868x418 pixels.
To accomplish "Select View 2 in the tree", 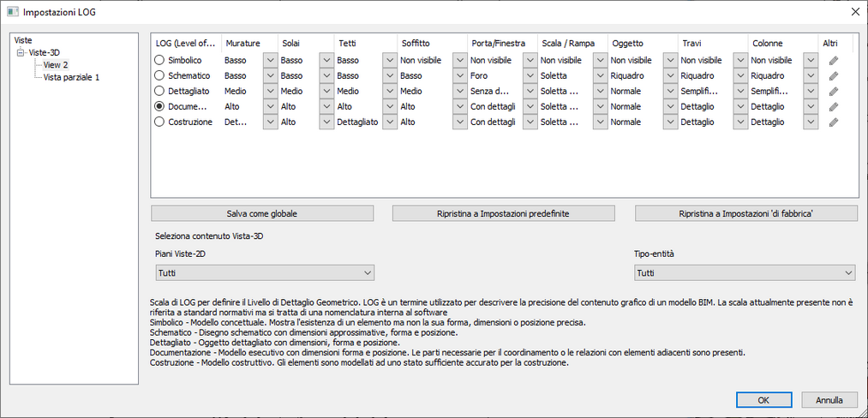I will (56, 65).
